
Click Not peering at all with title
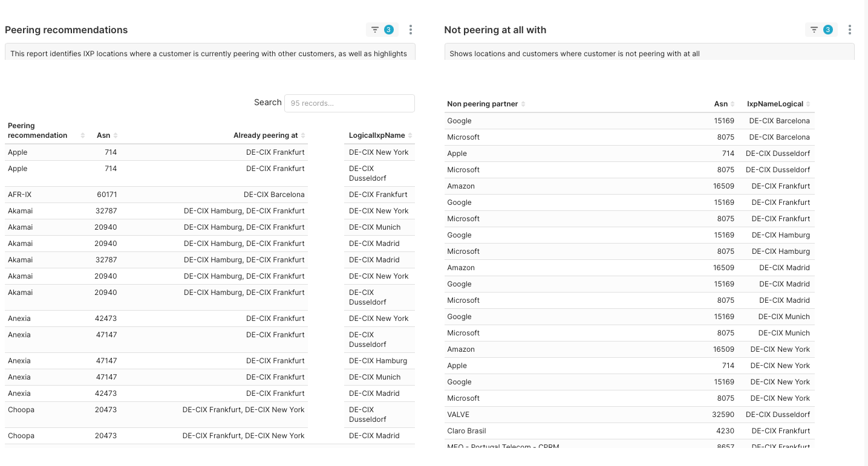pos(495,30)
